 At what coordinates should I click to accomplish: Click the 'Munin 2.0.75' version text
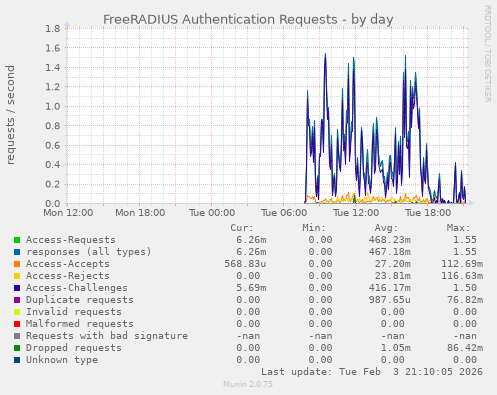click(248, 384)
